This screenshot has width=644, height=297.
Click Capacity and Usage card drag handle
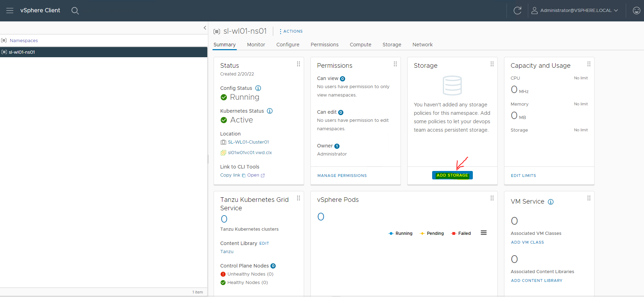(x=589, y=64)
